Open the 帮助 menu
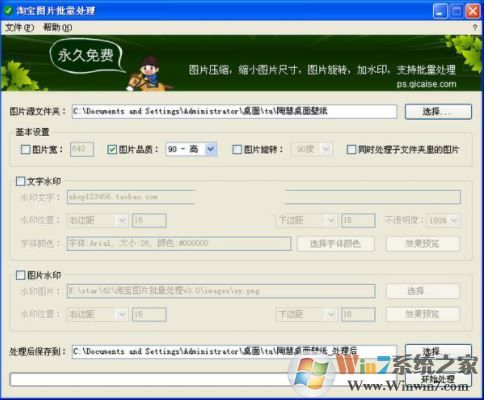485x400 pixels. (57, 27)
